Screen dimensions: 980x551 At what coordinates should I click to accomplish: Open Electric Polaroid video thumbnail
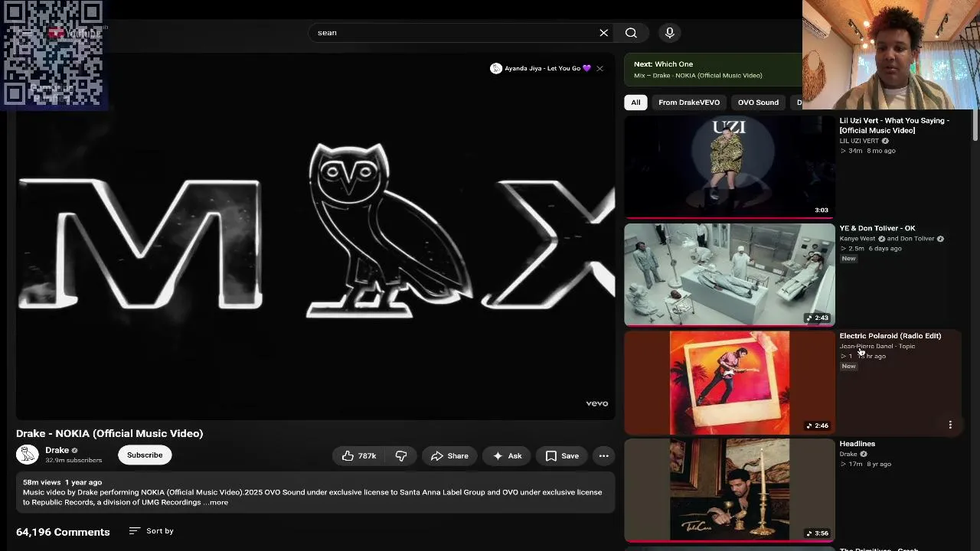(x=729, y=383)
